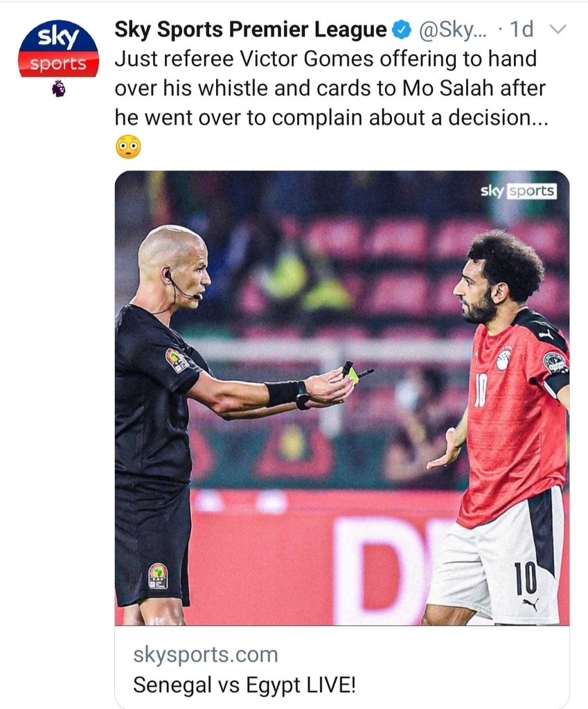
Task: Click the yellow card in referee's hand
Action: pos(353,374)
